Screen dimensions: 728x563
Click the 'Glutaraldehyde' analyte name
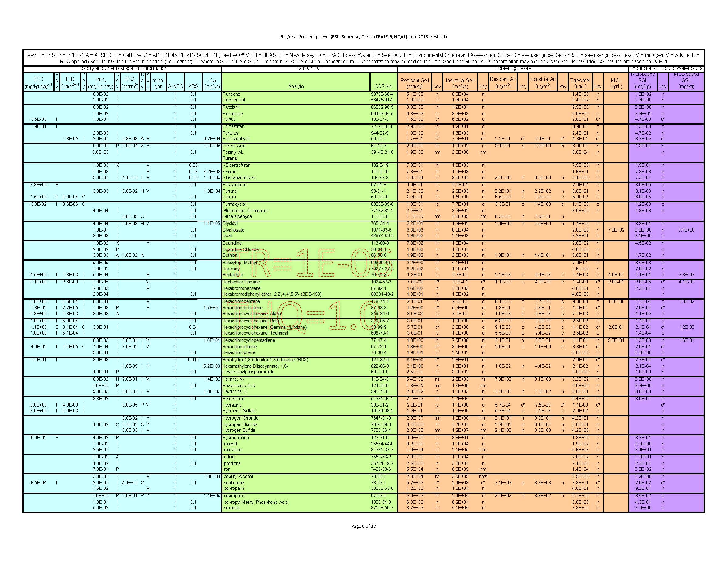pos(237,216)
